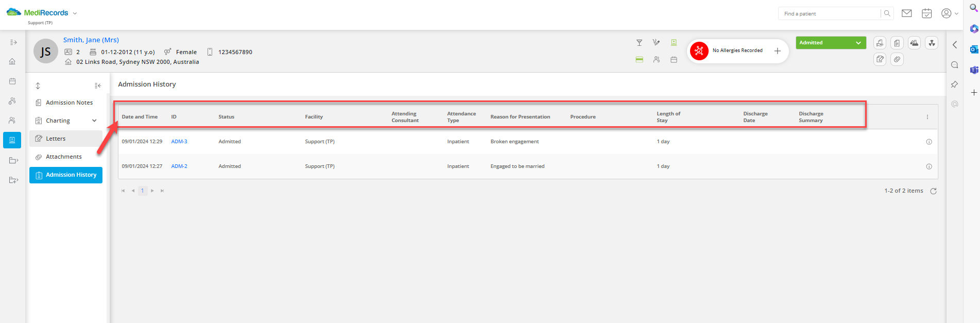Screen dimensions: 980x323
Task: Add app with browser sidebar plus
Action: (x=974, y=93)
